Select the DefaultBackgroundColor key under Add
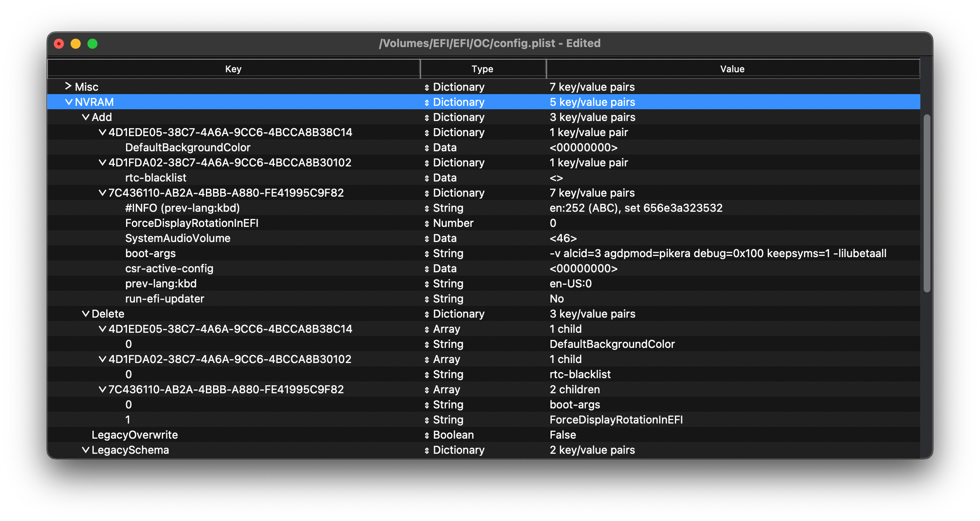Screen dimensions: 980x521 point(187,147)
